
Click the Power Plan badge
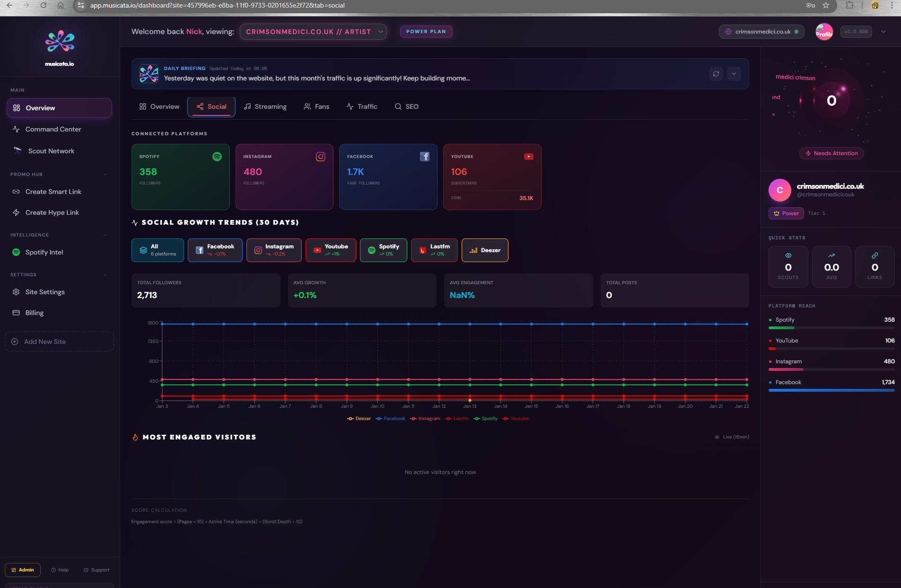point(426,32)
